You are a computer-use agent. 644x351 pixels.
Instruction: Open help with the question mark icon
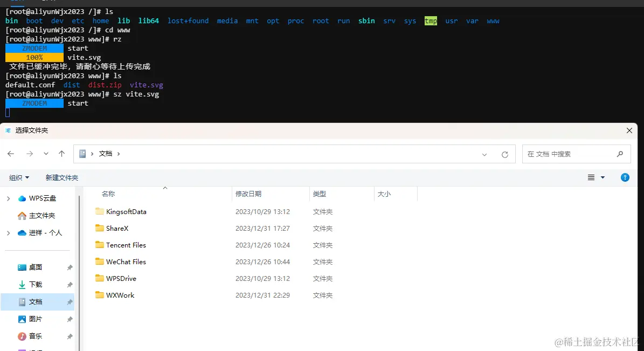pyautogui.click(x=625, y=177)
